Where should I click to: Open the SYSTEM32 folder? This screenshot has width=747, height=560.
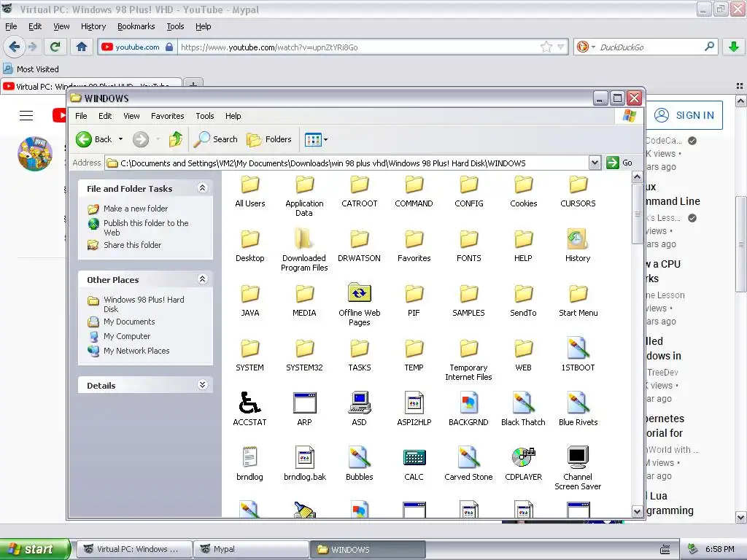tap(304, 356)
